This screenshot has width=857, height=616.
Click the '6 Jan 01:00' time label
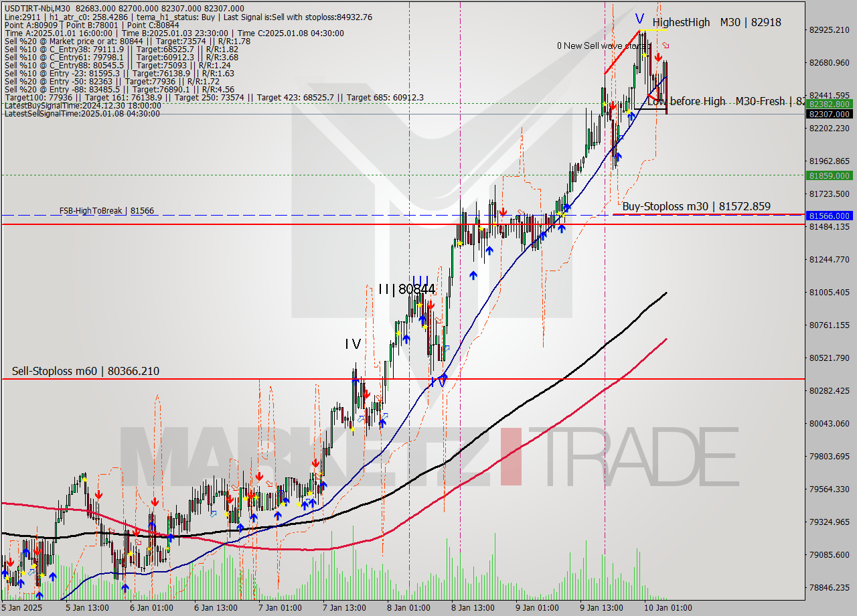[x=151, y=608]
